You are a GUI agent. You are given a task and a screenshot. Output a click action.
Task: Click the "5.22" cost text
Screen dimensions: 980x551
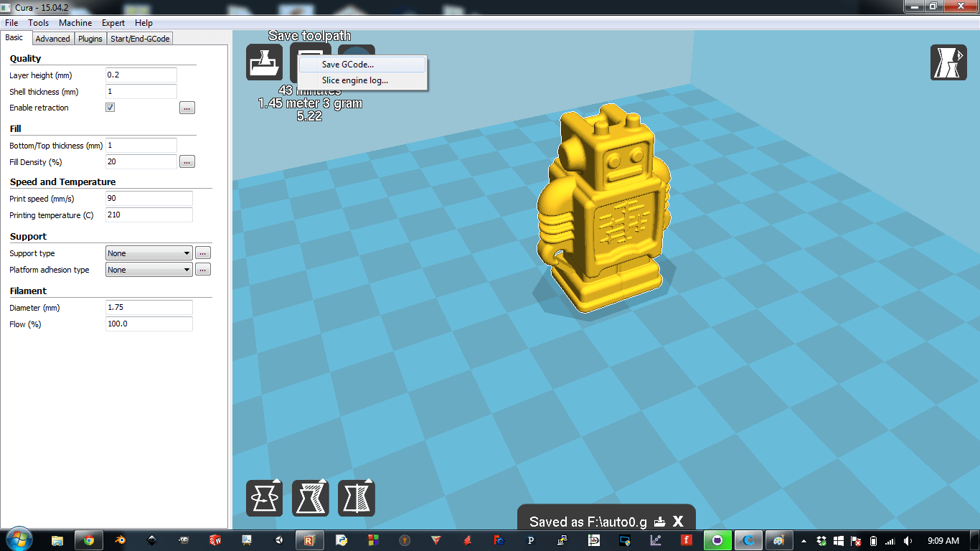pyautogui.click(x=309, y=116)
